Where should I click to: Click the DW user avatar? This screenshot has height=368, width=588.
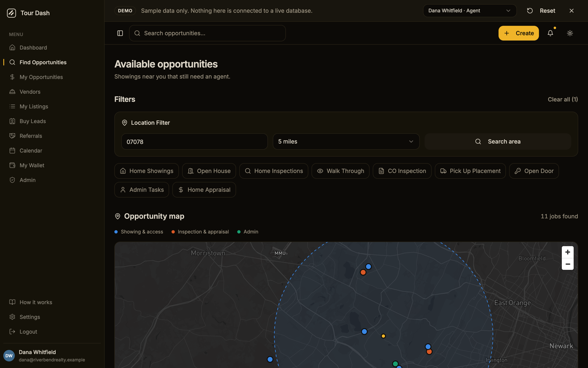(x=9, y=356)
